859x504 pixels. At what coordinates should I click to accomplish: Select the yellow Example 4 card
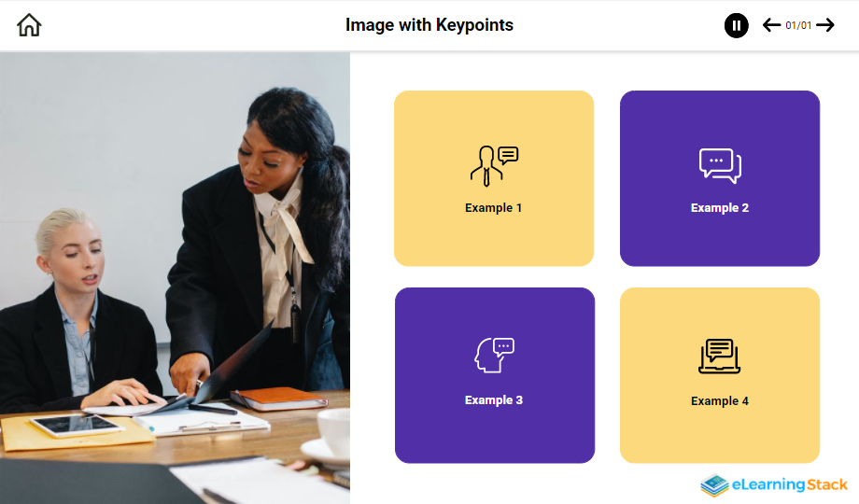click(x=720, y=375)
